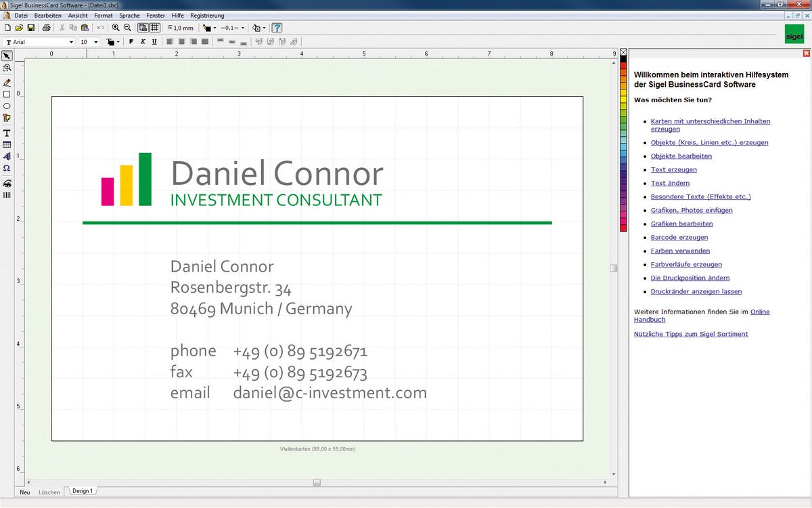Open the font size dropdown showing 10
The height and width of the screenshot is (508, 812).
tap(95, 41)
